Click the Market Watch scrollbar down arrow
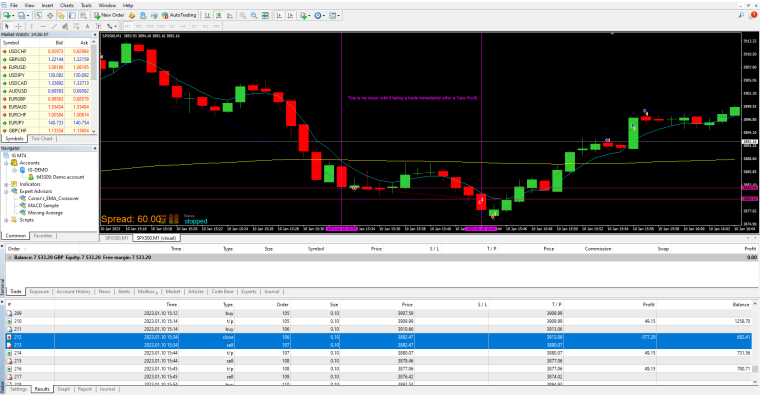The height and width of the screenshot is (395, 760). click(x=94, y=131)
